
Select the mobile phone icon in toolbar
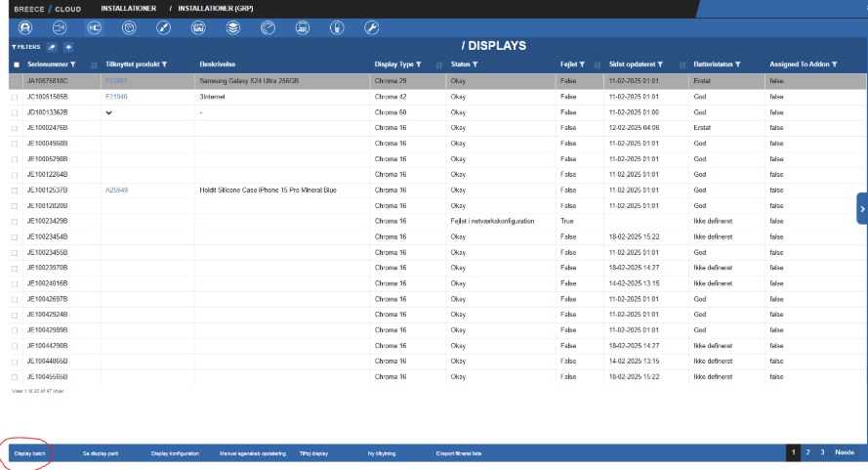337,27
